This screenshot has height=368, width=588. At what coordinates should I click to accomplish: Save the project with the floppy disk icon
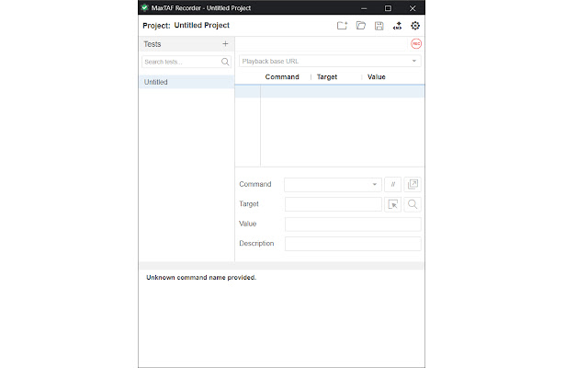379,26
